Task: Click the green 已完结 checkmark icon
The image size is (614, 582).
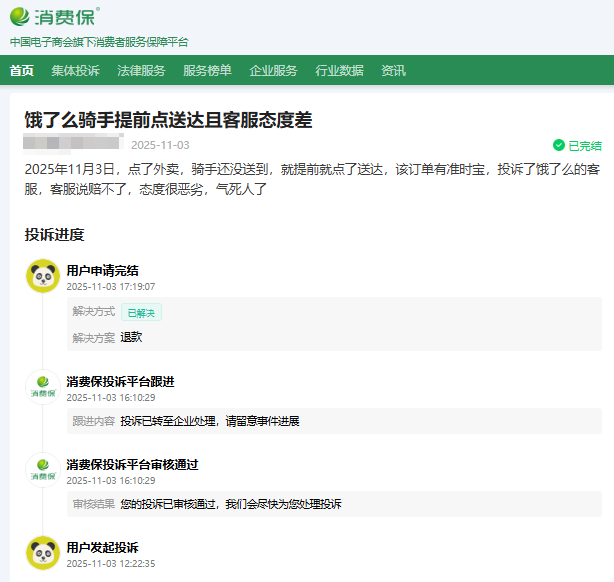Action: (559, 145)
